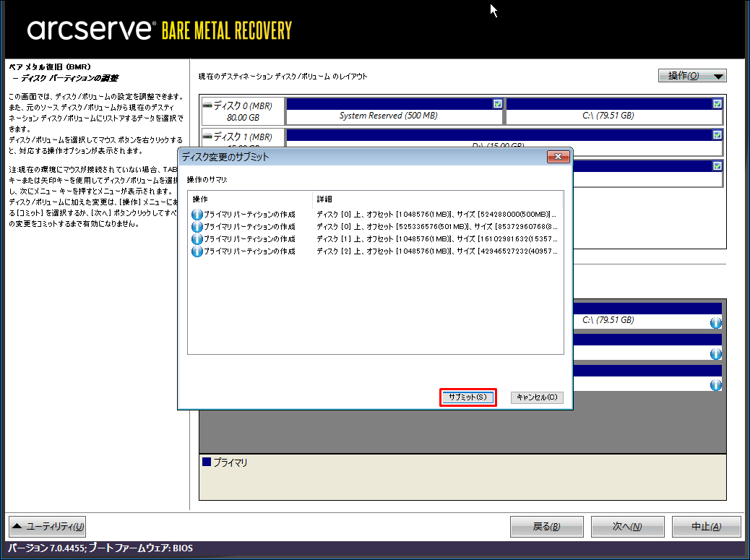Click the キャンセル(C) button in the dialog
The image size is (750, 560).
(537, 397)
